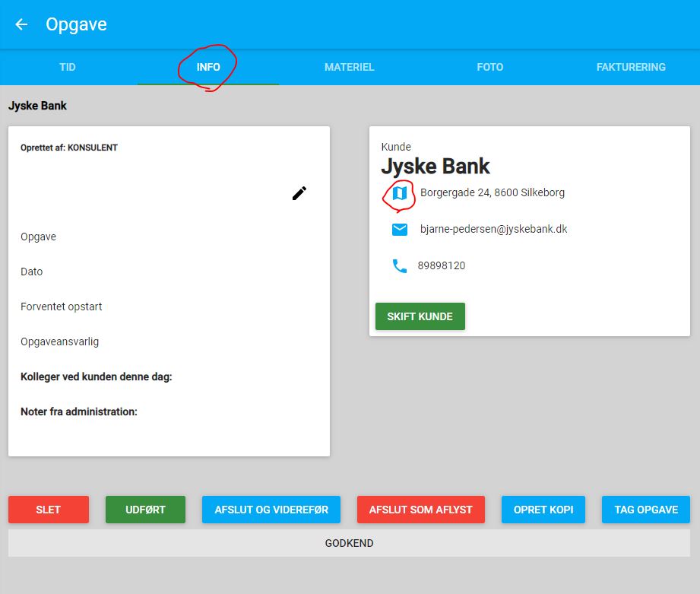Click the TAG OPGAVE button
The image size is (700, 594).
tap(646, 509)
